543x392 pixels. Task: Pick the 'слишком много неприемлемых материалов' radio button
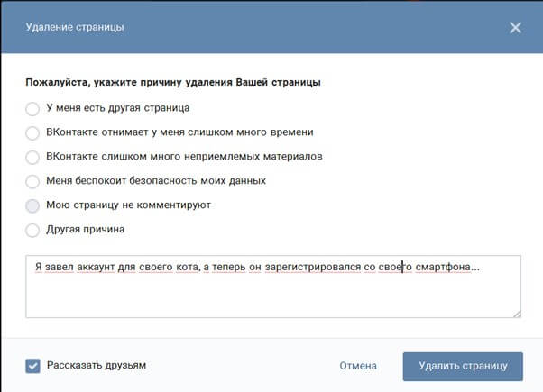point(32,157)
